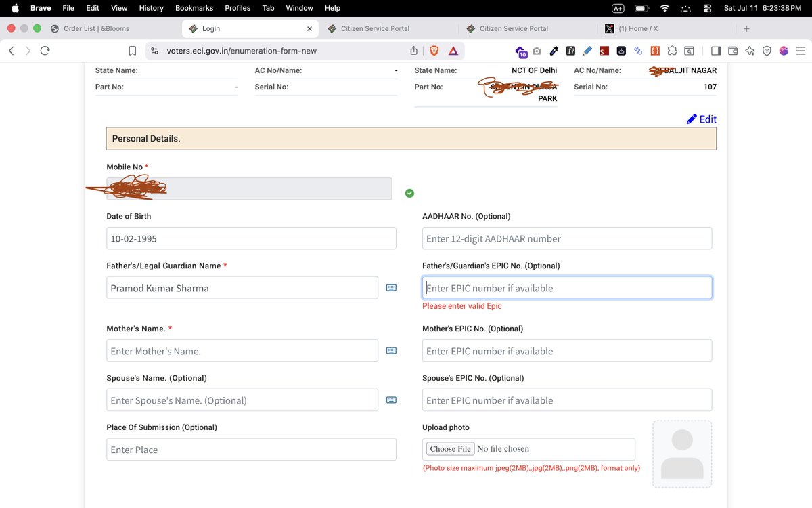Focus the Father's/Guardian's EPIC No. field
This screenshot has width=812, height=508.
click(x=567, y=288)
